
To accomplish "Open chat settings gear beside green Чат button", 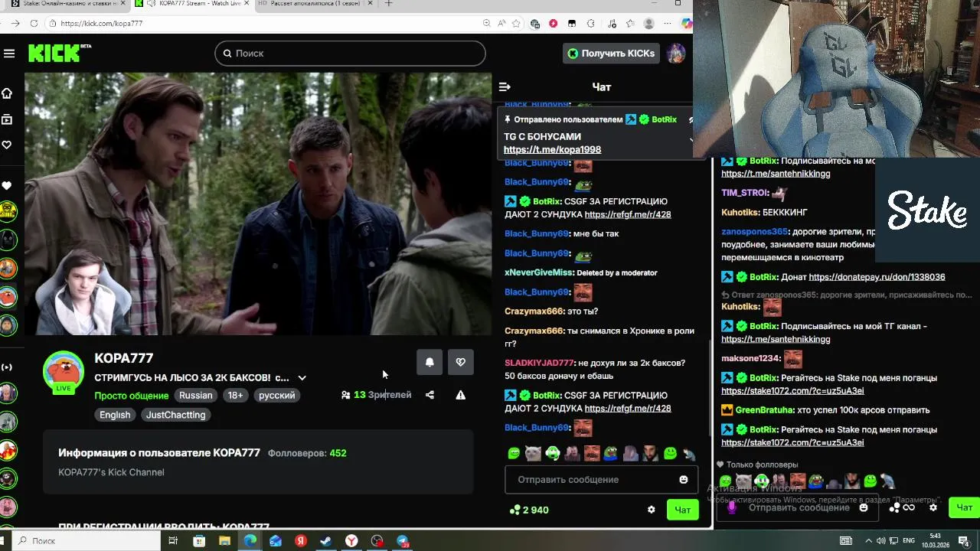I will pyautogui.click(x=652, y=510).
